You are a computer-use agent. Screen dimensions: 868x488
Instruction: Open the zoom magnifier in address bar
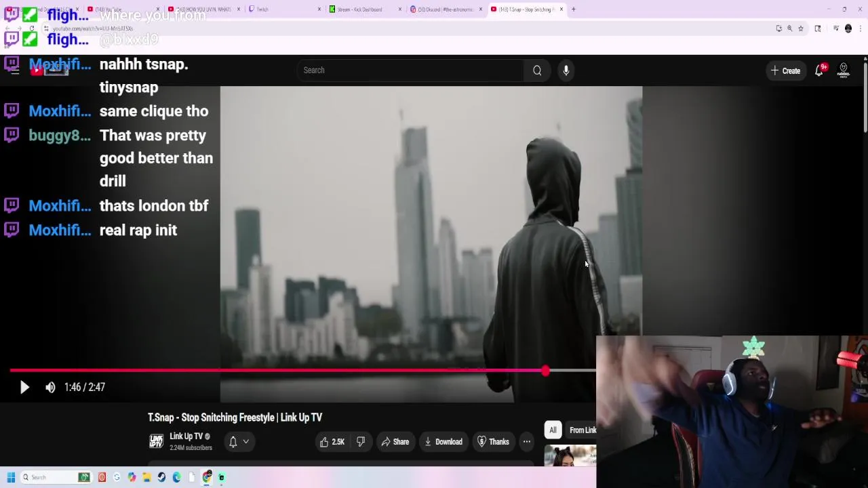pos(789,28)
